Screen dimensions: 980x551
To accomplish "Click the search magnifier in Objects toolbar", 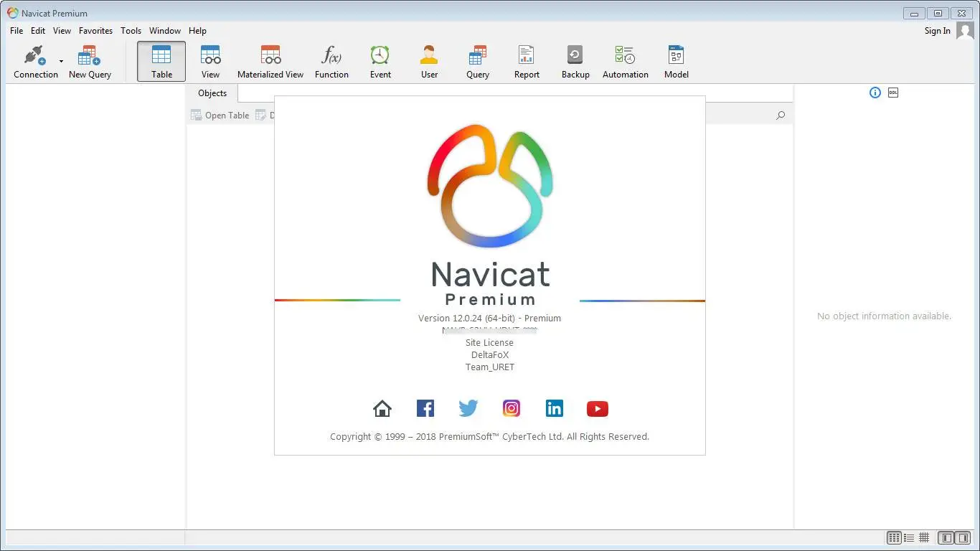I will pos(781,116).
